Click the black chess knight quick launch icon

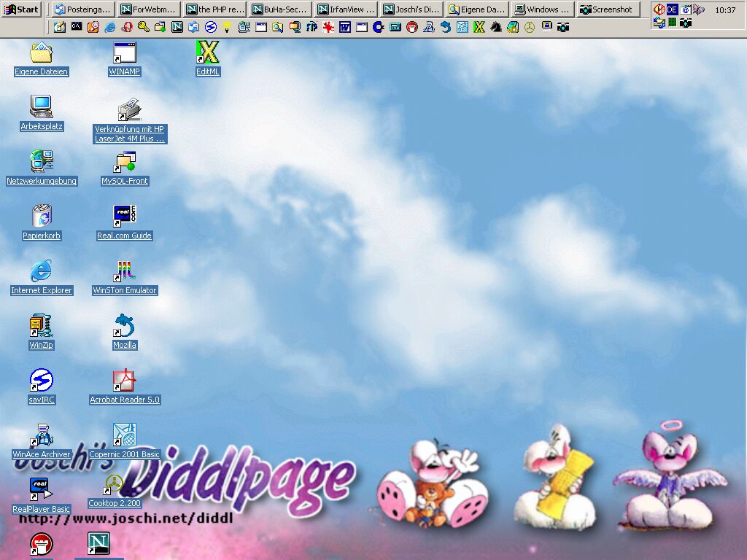[x=496, y=27]
